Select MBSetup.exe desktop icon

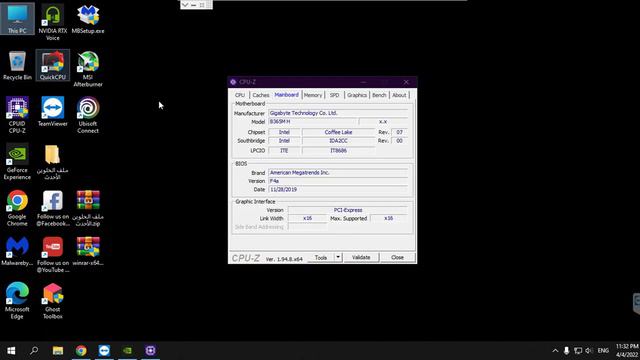(88, 19)
